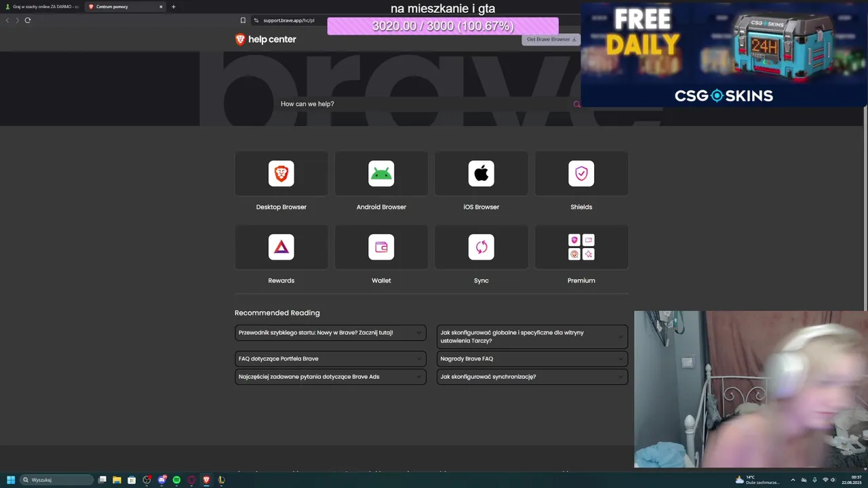Open the clock showing 00:37
Viewport: 868px width, 488px height.
tap(852, 480)
